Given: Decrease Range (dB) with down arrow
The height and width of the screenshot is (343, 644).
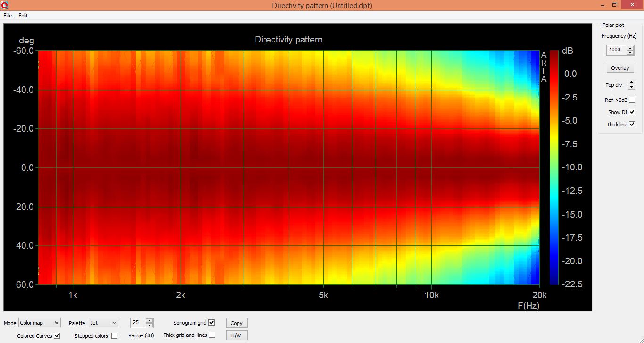Looking at the screenshot, I should (149, 325).
